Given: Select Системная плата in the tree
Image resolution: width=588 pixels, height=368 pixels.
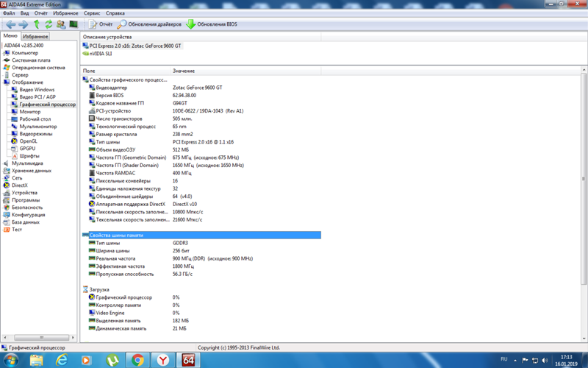Looking at the screenshot, I should [31, 60].
